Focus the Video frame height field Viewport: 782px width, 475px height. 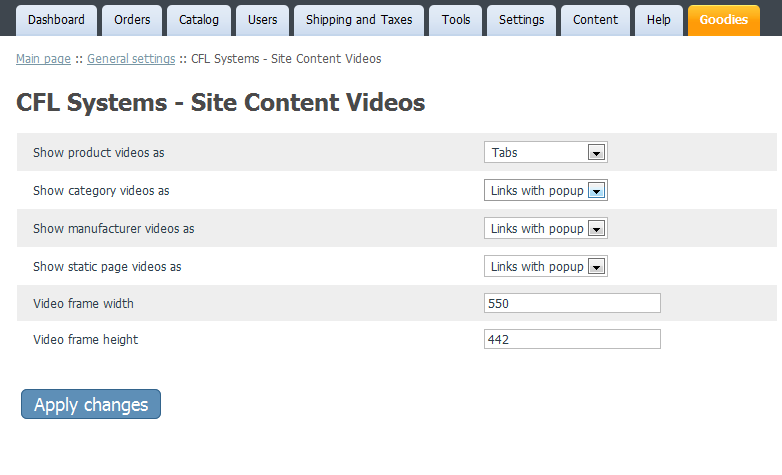572,339
